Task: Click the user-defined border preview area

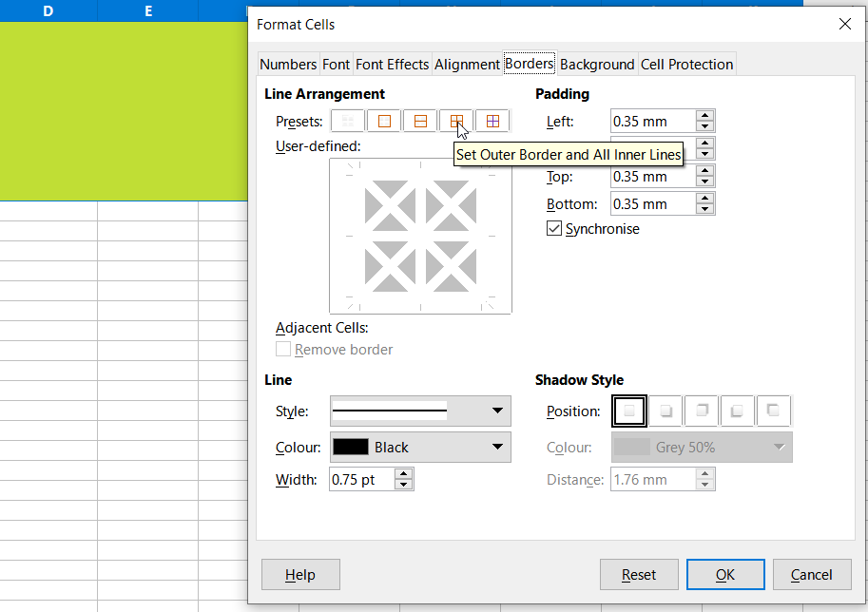Action: pos(420,236)
